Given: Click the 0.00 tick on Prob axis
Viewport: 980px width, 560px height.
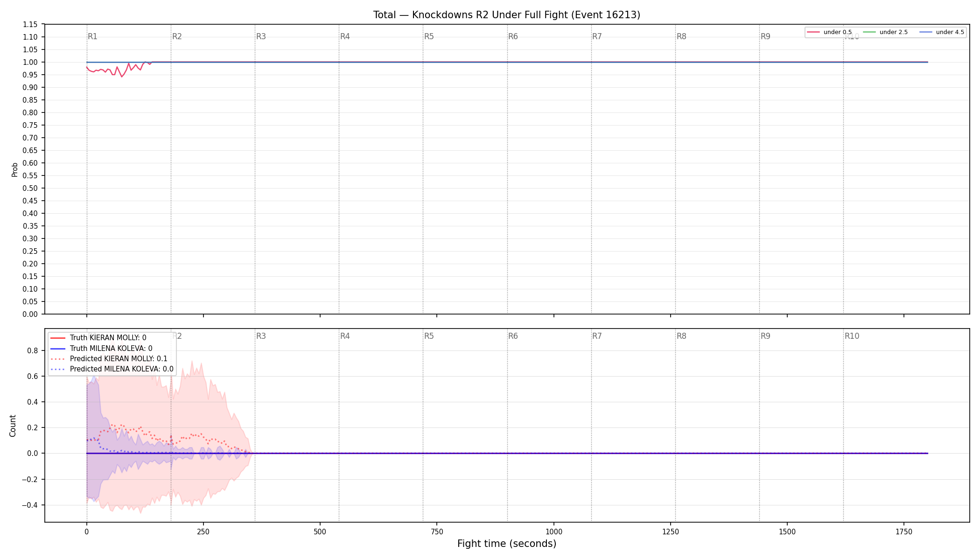Looking at the screenshot, I should point(30,314).
